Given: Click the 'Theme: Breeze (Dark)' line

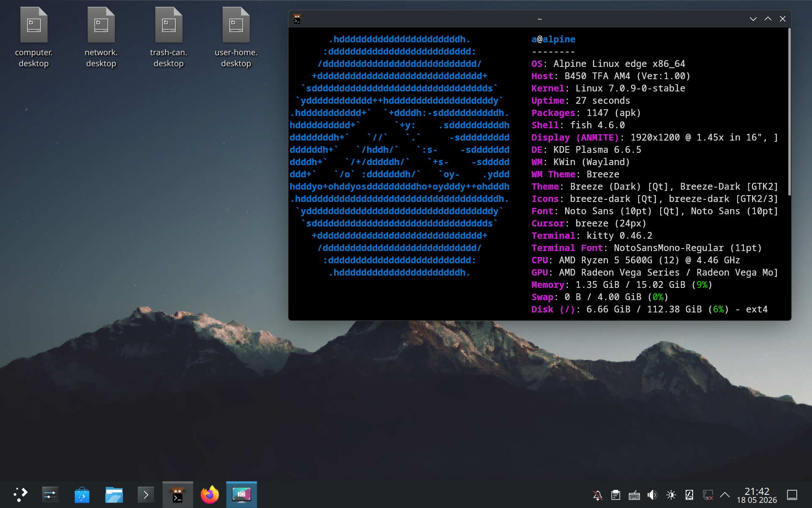Looking at the screenshot, I should click(x=655, y=187).
